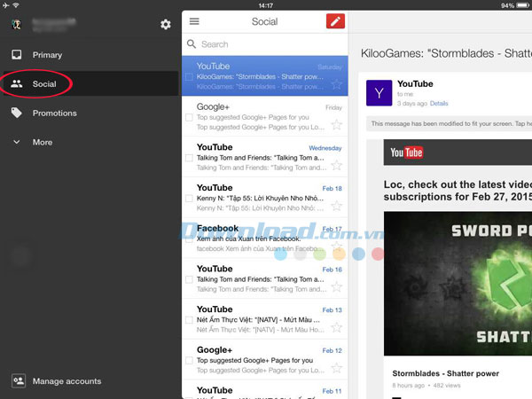Click the email subject title KilooGames
532x399 pixels.
coord(446,53)
